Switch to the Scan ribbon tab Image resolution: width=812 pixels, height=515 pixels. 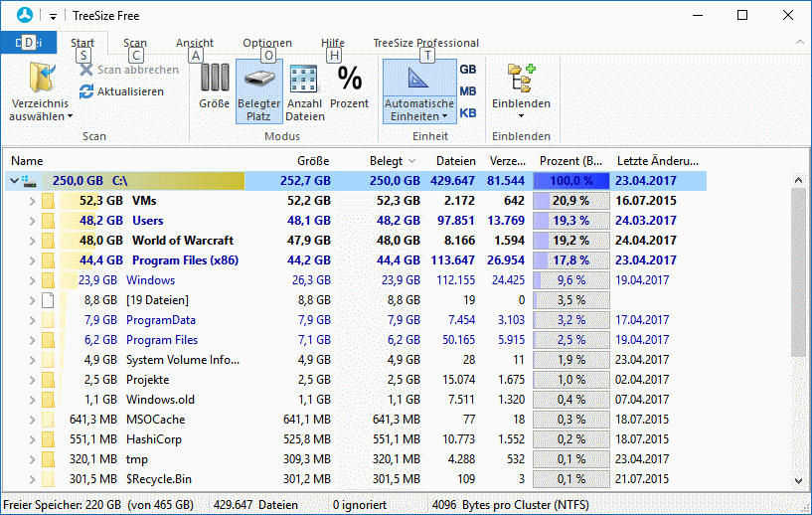click(135, 43)
